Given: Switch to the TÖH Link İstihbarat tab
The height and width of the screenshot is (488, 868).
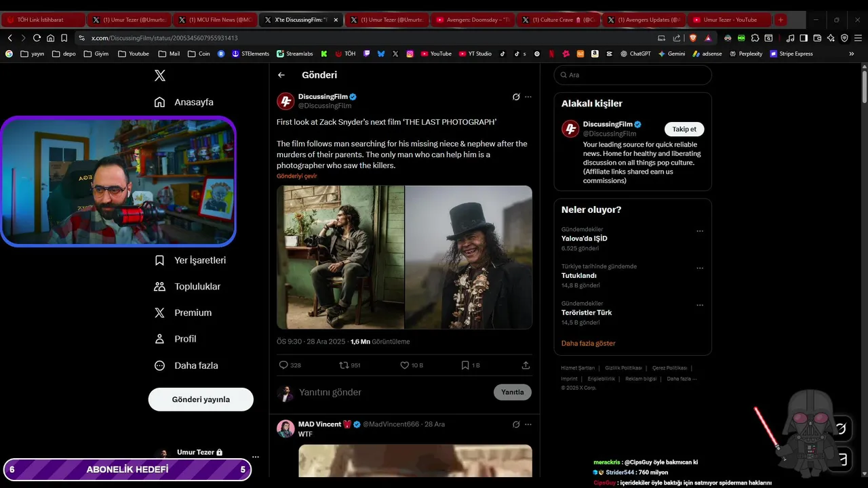Looking at the screenshot, I should (43, 20).
